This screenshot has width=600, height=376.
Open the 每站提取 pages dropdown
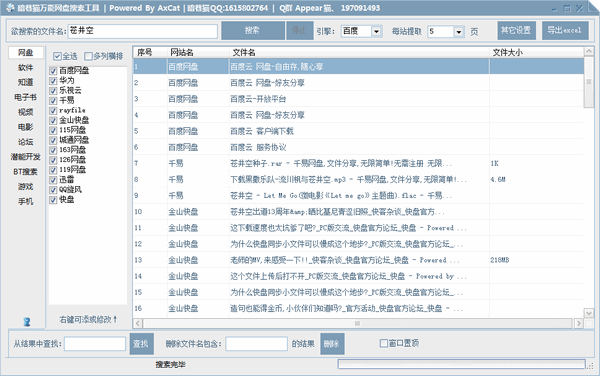(x=459, y=32)
